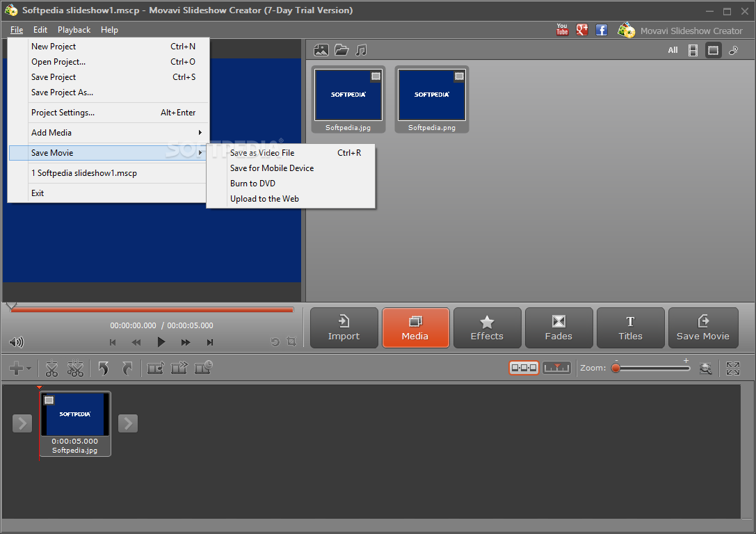Screen dimensions: 756x534
Task: Rewind playback
Action: [x=136, y=343]
